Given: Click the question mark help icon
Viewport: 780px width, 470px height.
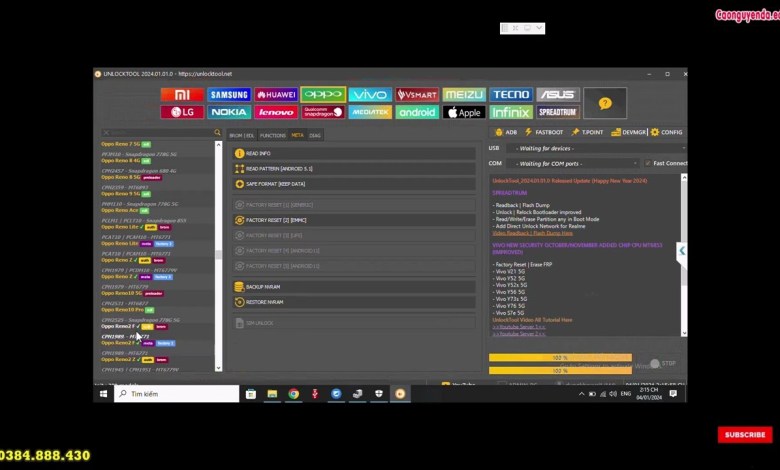Looking at the screenshot, I should coord(605,103).
